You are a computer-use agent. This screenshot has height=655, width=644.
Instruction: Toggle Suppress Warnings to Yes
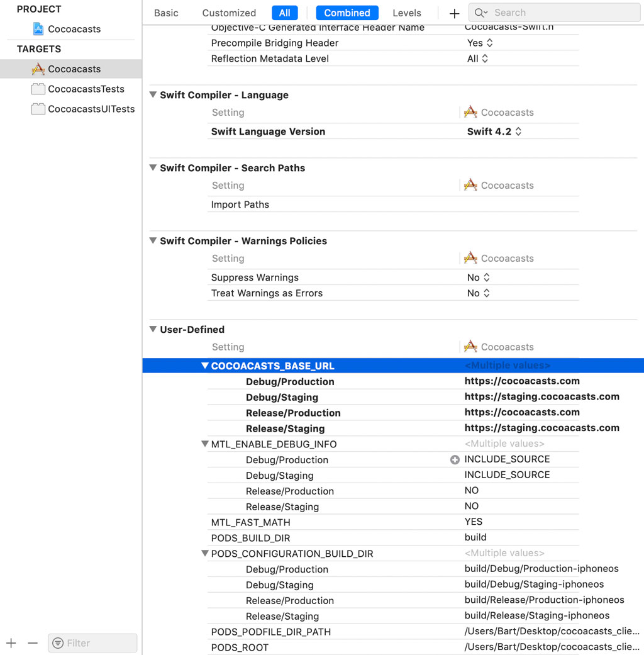[x=479, y=277]
